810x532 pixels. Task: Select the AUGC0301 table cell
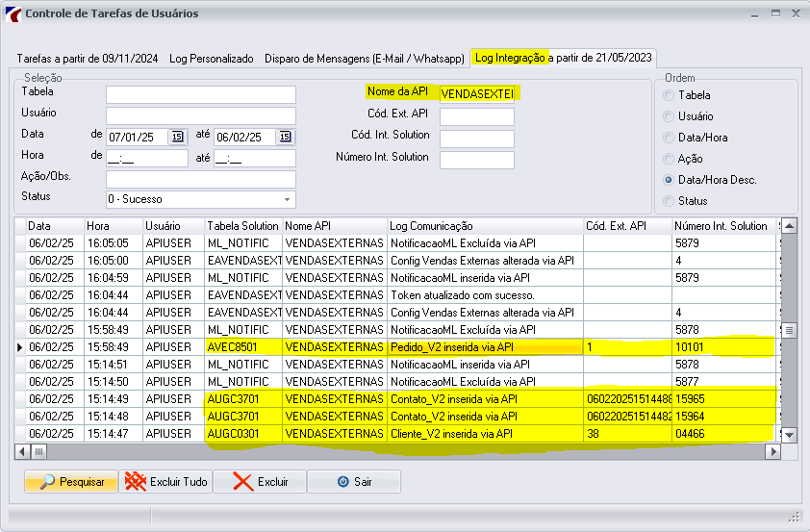tap(243, 434)
